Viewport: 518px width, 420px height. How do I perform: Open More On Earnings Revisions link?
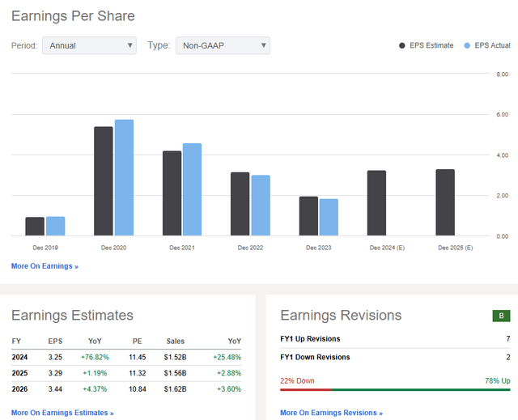(331, 413)
